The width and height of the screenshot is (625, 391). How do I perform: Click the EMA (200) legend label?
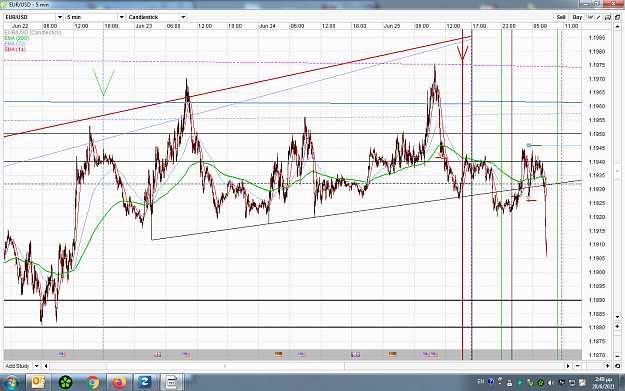point(17,38)
